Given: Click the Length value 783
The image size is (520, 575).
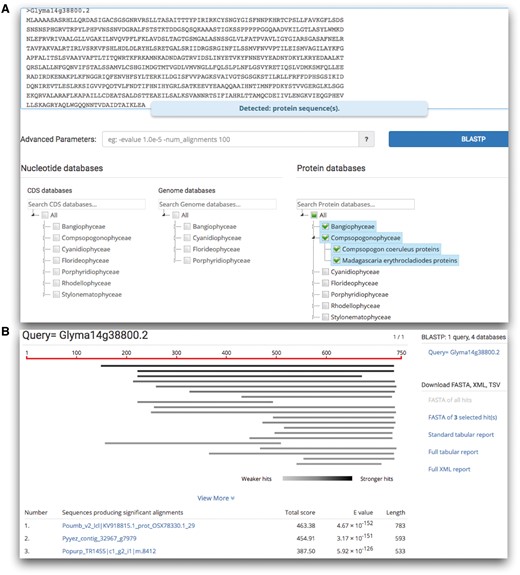Looking at the screenshot, I should click(400, 525).
